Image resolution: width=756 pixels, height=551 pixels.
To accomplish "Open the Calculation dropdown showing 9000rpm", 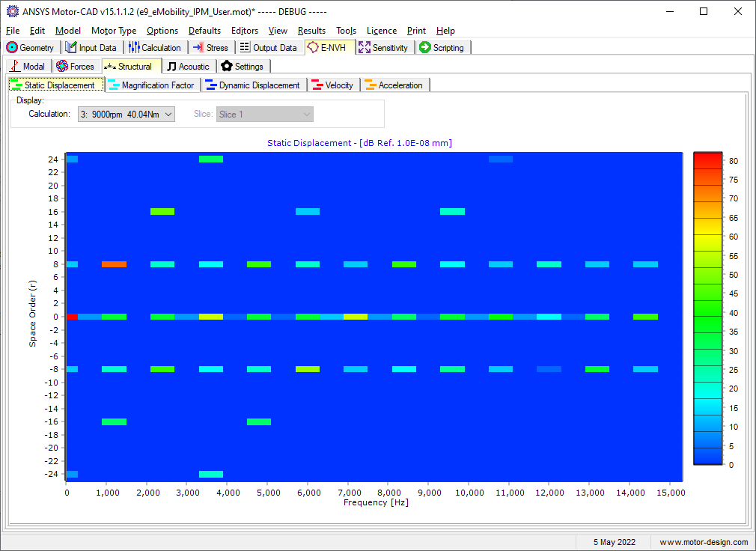I will tap(126, 115).
